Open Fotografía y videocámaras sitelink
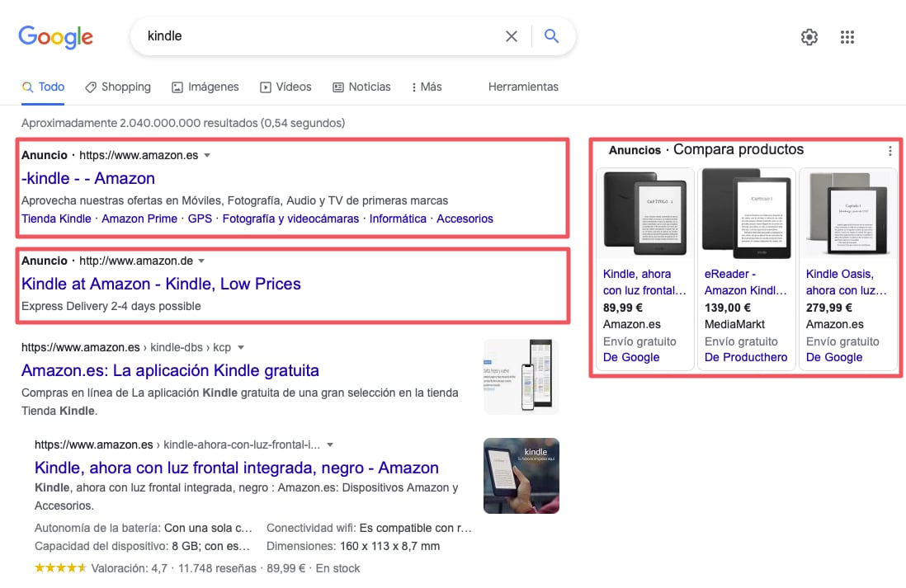This screenshot has width=906, height=588. [x=290, y=219]
